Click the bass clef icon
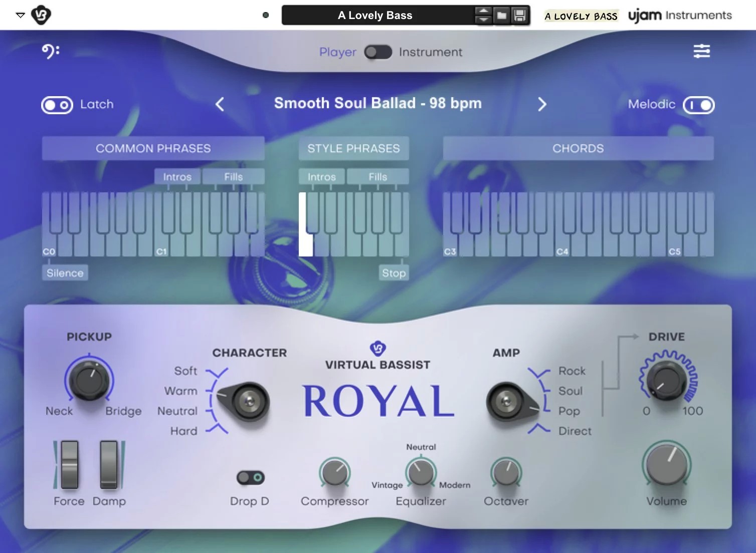The width and height of the screenshot is (756, 553). (x=50, y=51)
